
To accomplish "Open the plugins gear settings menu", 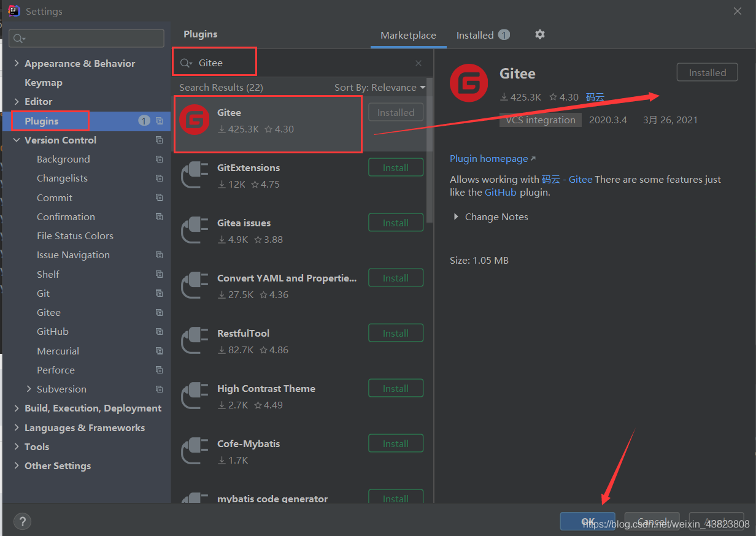I will tap(539, 34).
